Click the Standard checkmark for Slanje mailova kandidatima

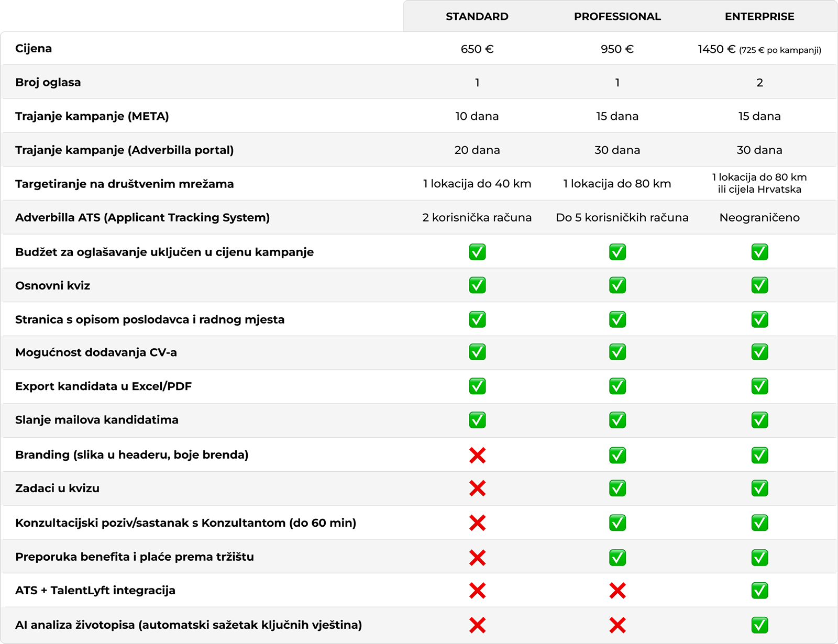click(477, 420)
